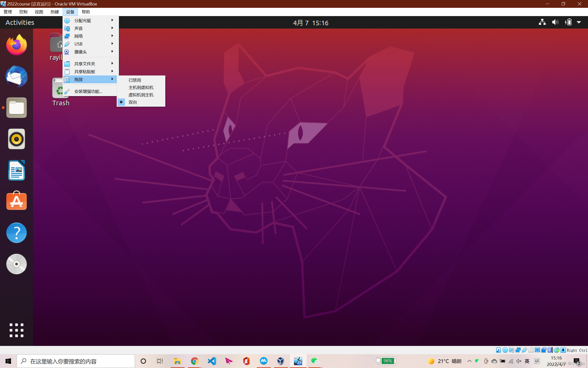The height and width of the screenshot is (368, 588).
Task: Open the 热键 menu
Action: 55,12
